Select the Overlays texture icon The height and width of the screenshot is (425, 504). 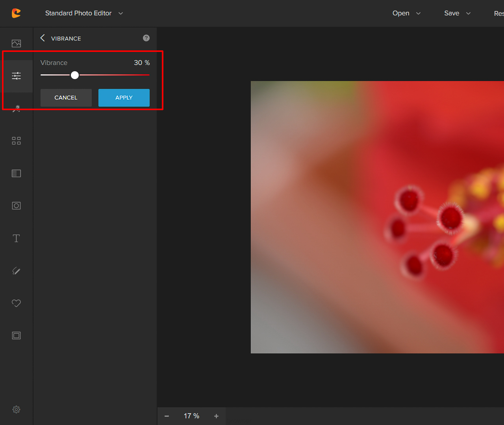click(x=16, y=174)
